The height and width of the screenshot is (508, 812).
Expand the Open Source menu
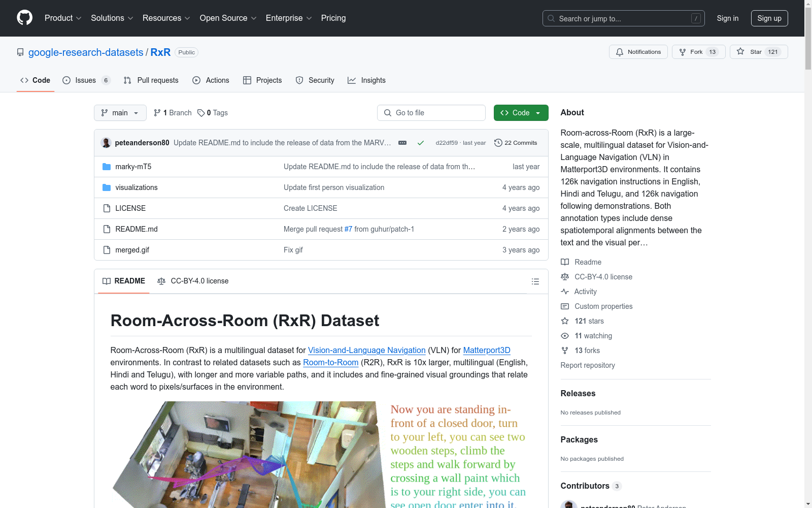pyautogui.click(x=228, y=18)
